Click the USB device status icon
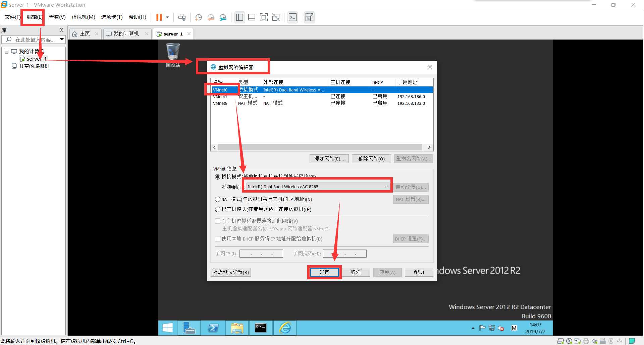644x345 pixels. pos(603,341)
